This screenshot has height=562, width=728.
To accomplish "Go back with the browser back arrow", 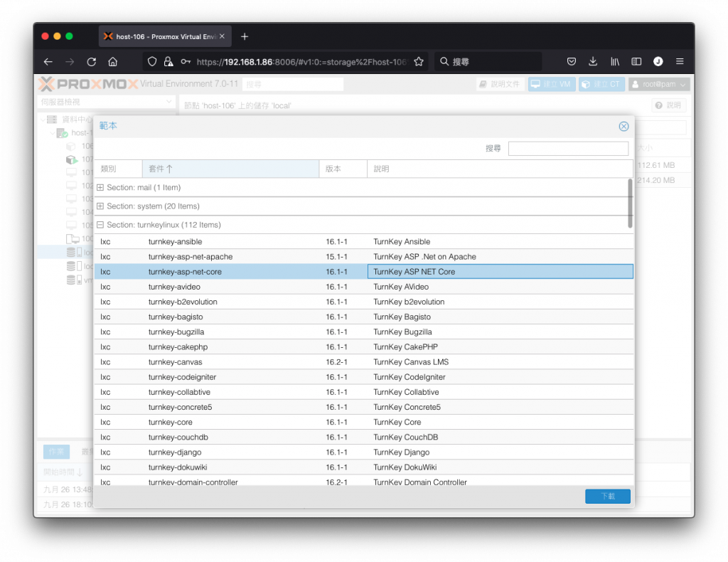I will [x=48, y=62].
